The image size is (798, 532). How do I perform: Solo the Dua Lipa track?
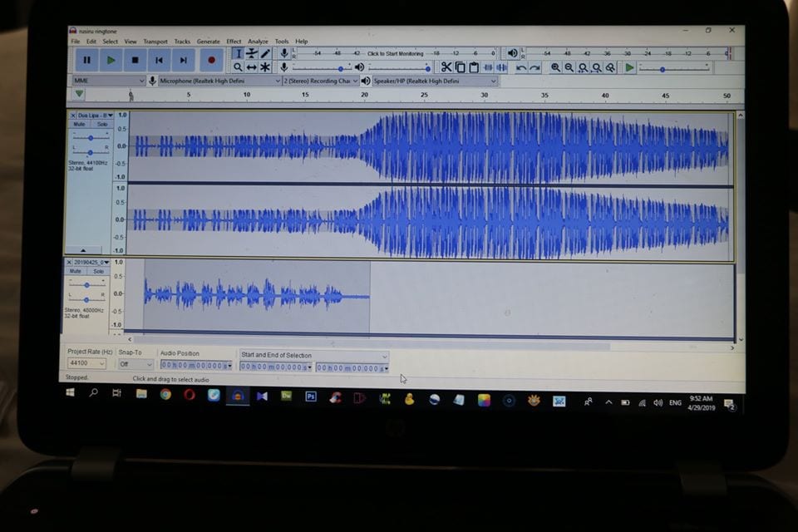101,124
